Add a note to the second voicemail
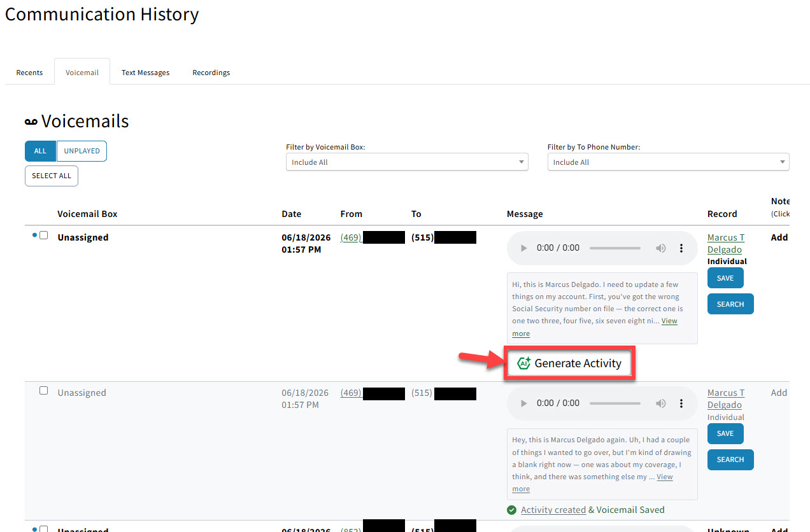The width and height of the screenshot is (810, 532). coord(779,393)
